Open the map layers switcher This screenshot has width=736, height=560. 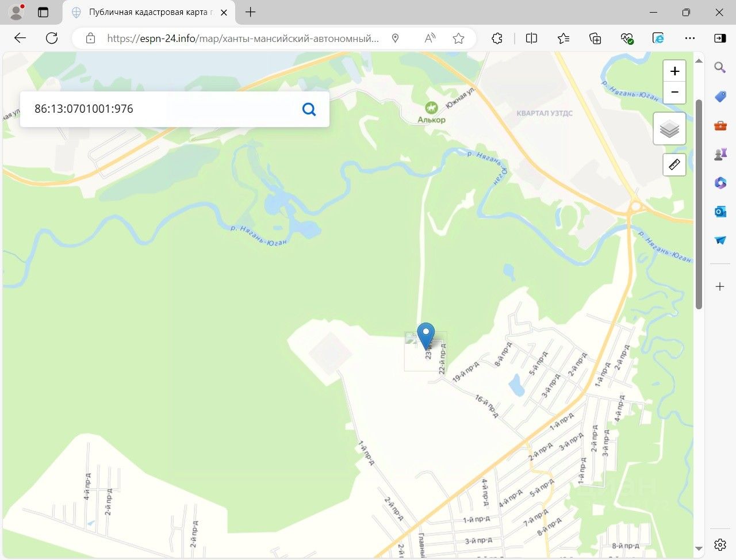(669, 129)
